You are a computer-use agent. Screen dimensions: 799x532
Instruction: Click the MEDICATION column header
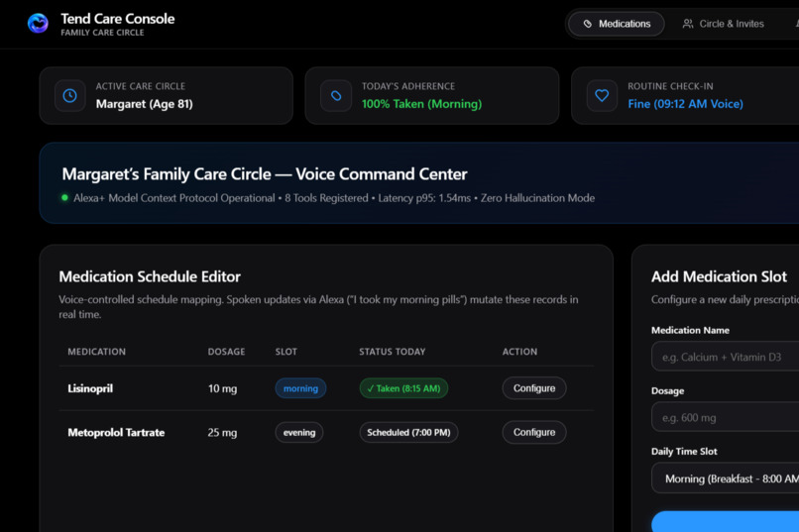97,352
